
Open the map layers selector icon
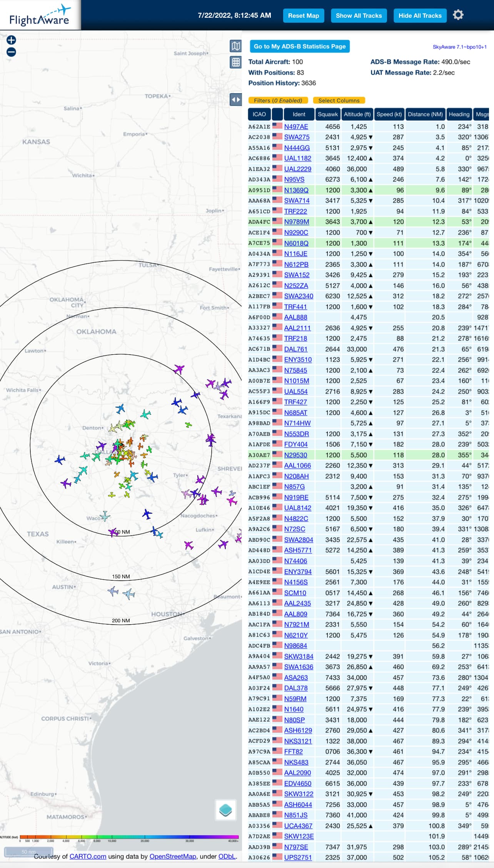click(x=225, y=810)
